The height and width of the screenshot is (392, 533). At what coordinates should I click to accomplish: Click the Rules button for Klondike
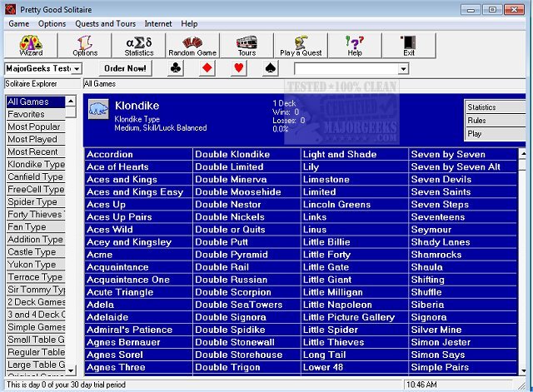[x=493, y=121]
